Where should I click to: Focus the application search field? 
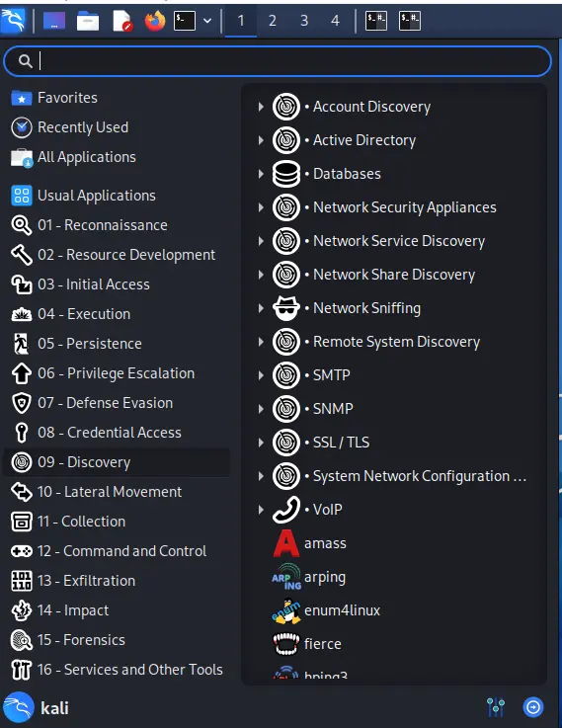278,61
